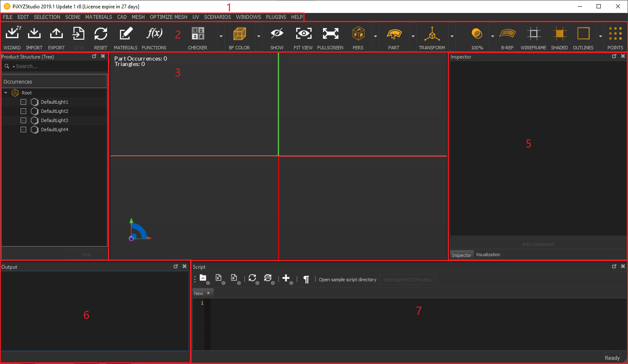
Task: Click the Add Component button
Action: coord(538,244)
